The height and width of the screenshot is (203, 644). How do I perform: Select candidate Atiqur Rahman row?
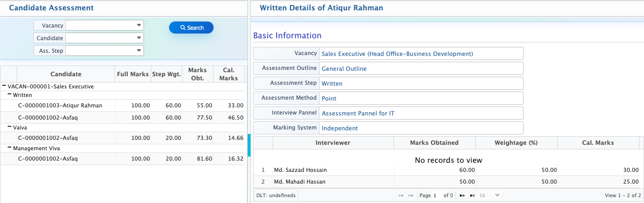60,106
